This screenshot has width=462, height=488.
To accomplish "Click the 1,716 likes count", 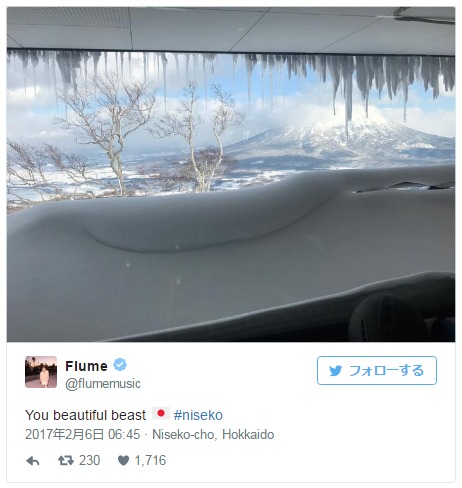I will tap(150, 460).
